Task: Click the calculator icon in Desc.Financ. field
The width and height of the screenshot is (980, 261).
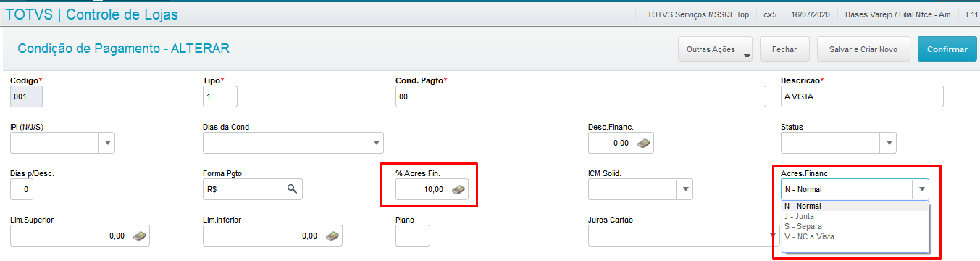Action: point(644,144)
